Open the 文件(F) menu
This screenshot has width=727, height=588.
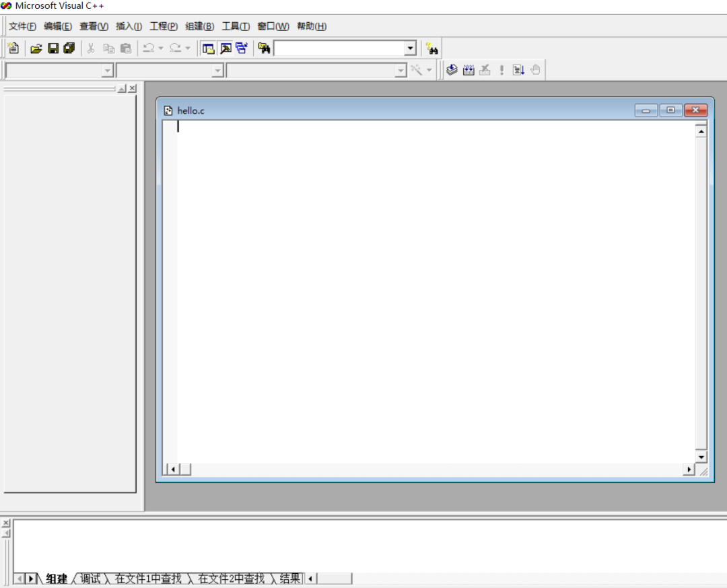pos(22,26)
